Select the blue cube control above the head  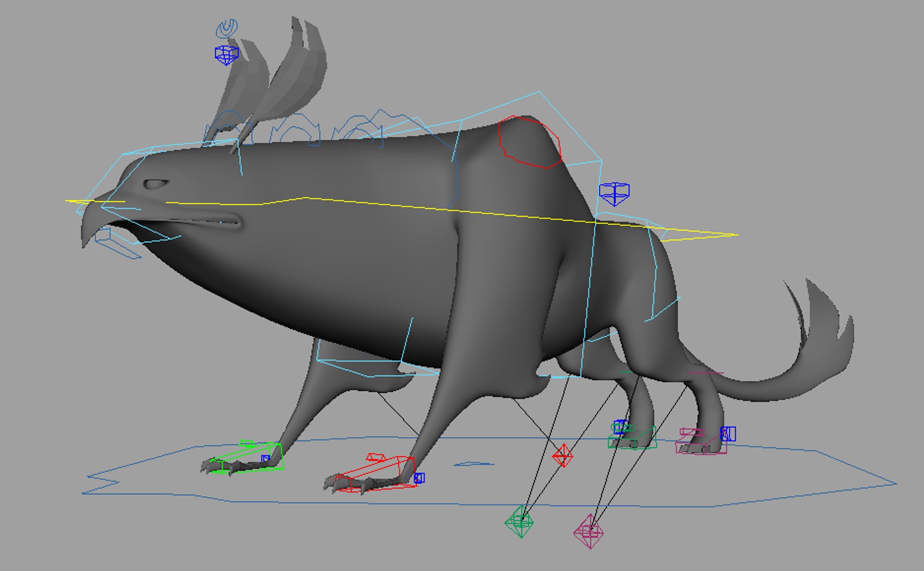pyautogui.click(x=226, y=55)
